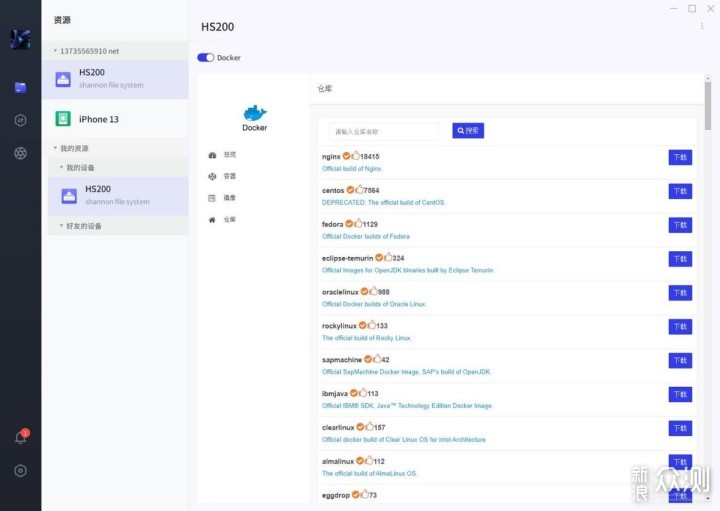Click 'Official Docker builds of Fedora'

[366, 236]
